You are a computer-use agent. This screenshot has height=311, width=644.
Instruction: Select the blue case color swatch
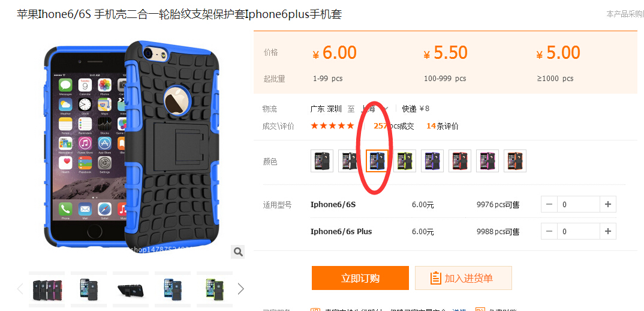[377, 161]
